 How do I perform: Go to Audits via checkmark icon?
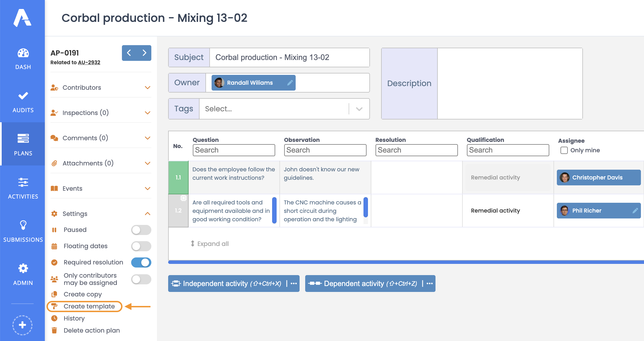(23, 96)
